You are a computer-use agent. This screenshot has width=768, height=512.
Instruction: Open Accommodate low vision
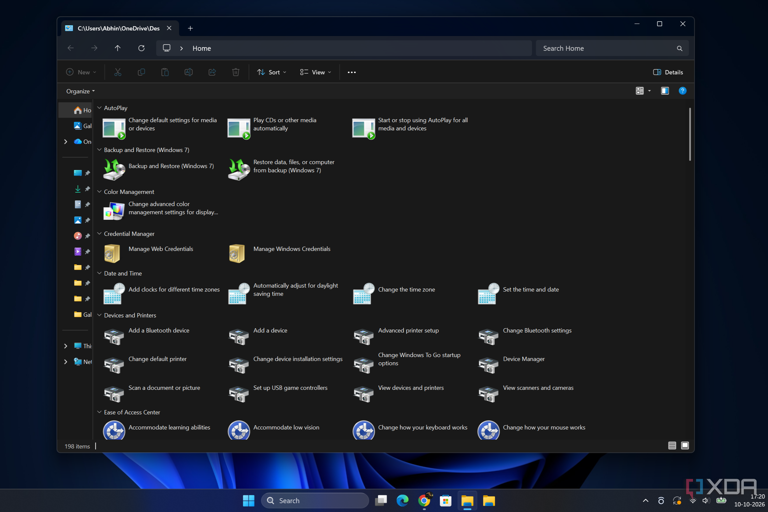274,430
